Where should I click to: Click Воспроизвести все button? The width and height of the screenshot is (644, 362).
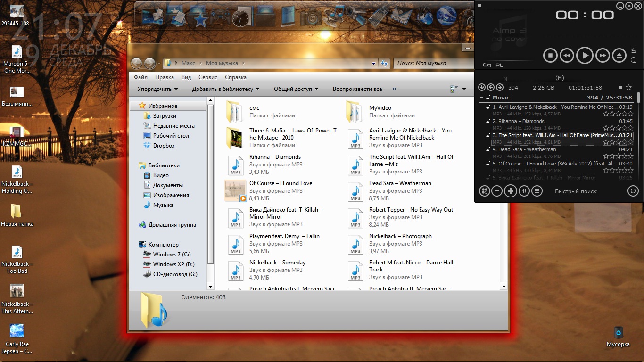pyautogui.click(x=357, y=89)
